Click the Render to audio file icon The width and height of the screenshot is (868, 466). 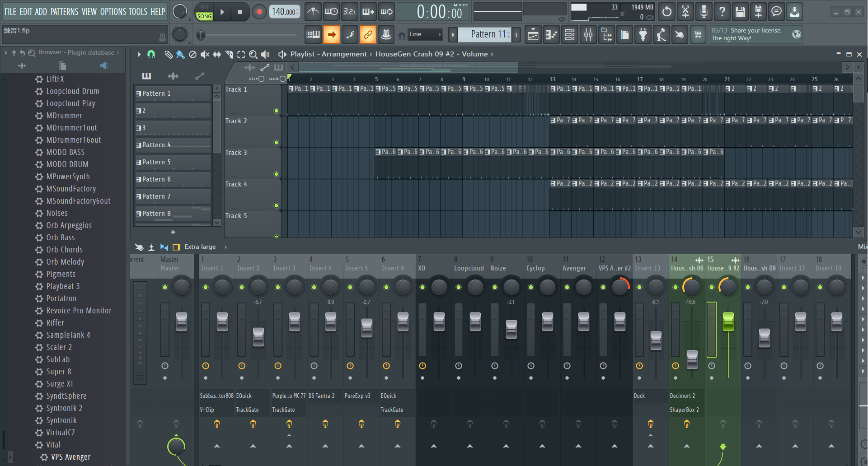(758, 12)
